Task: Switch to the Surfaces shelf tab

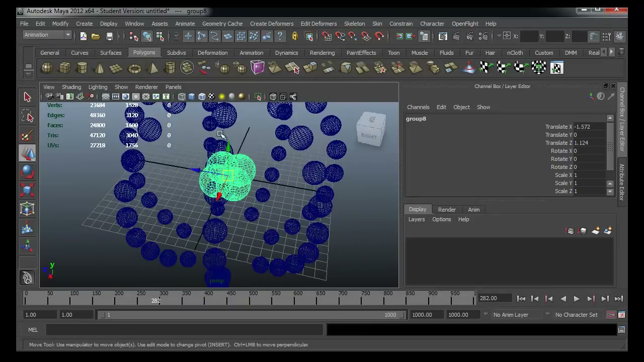Action: (111, 53)
